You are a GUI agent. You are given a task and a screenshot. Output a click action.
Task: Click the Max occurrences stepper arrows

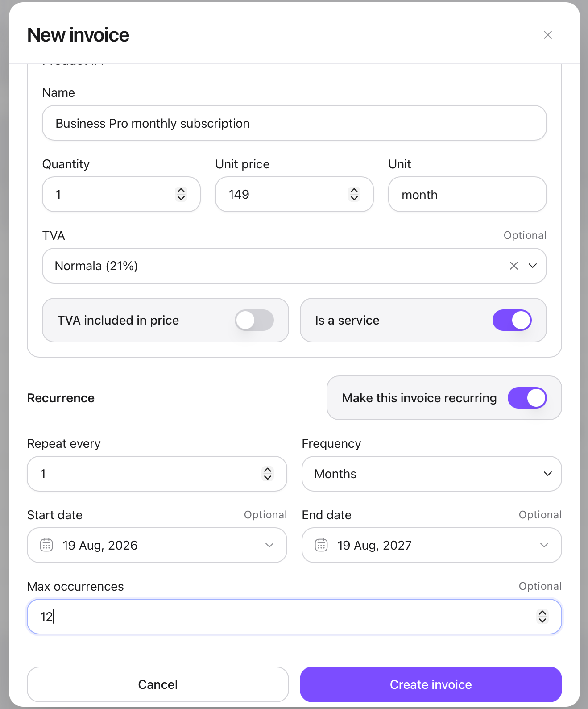tap(542, 617)
